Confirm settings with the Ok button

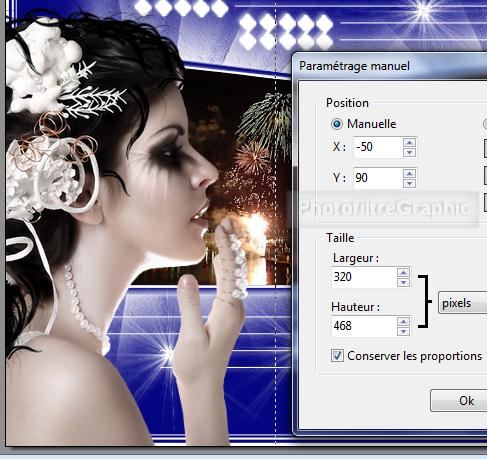(x=459, y=401)
